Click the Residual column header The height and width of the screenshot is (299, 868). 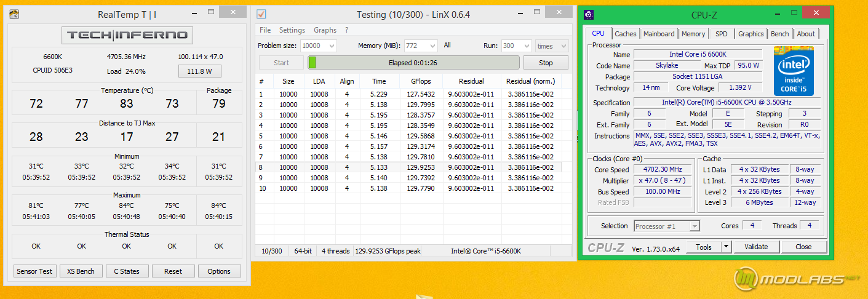[x=471, y=81]
